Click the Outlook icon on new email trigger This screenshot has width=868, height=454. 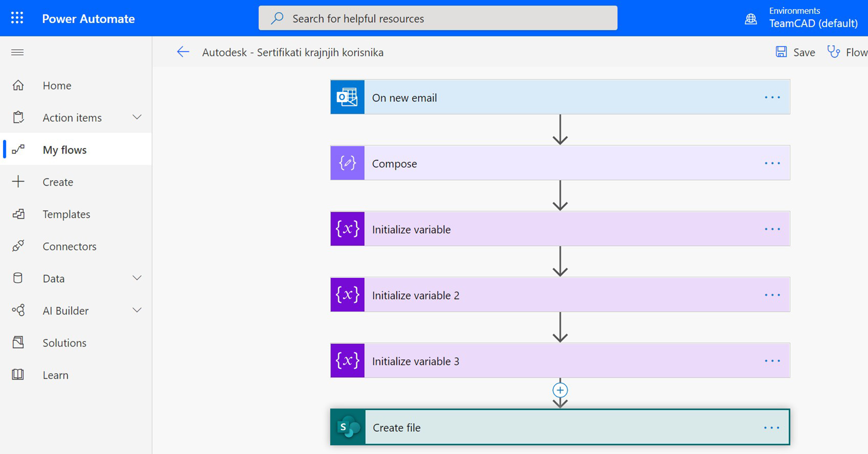tap(347, 97)
